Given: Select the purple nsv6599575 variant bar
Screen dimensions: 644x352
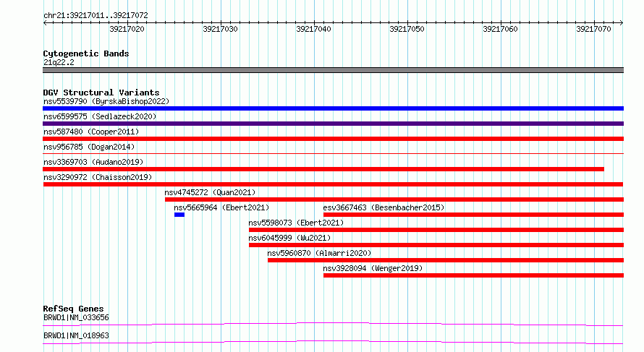Looking at the screenshot, I should click(x=333, y=124).
